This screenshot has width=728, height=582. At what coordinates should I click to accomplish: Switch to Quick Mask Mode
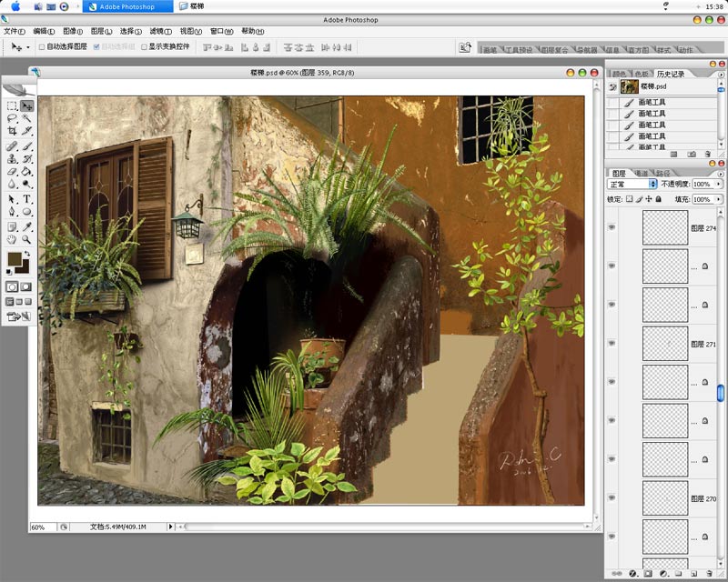26,286
